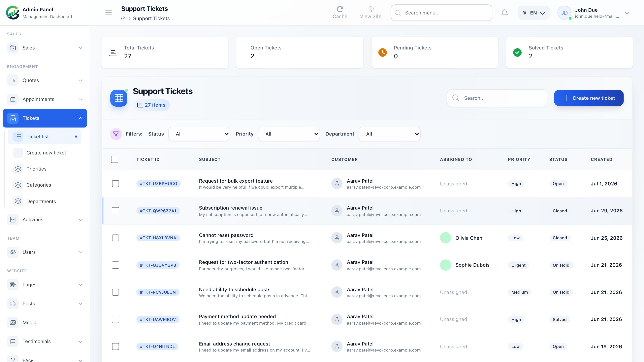Open ticket link #TKT-H8XLBVNA
The image size is (644, 362).
pyautogui.click(x=158, y=238)
